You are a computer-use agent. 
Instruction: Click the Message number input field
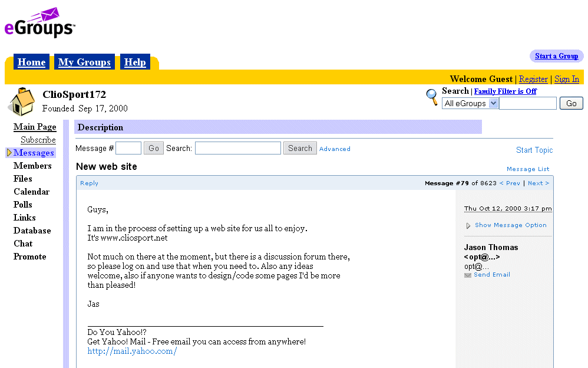[128, 149]
